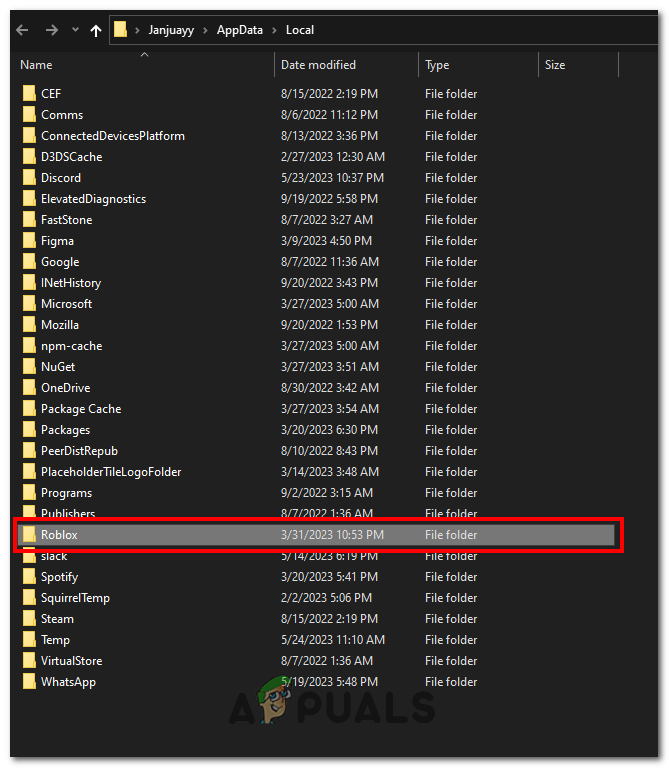Viewport: 669px width, 768px height.
Task: Expand chevron before Janjuayy breadcrumb
Action: click(138, 30)
